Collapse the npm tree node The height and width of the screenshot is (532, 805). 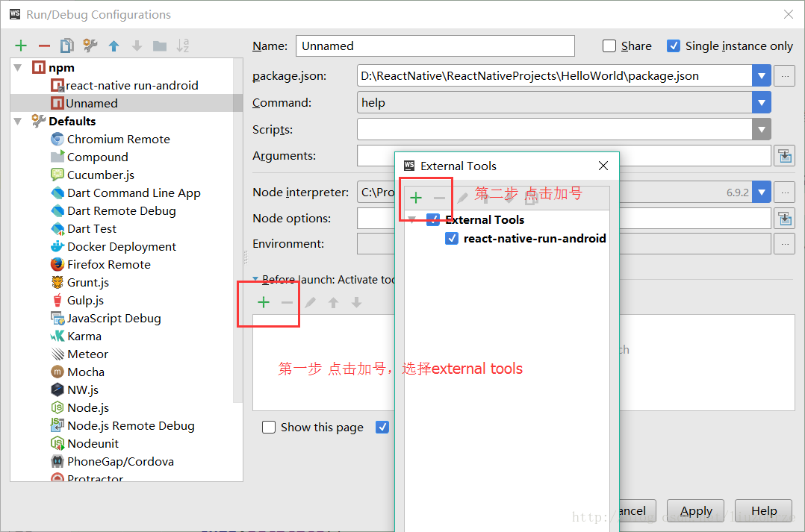coord(18,68)
